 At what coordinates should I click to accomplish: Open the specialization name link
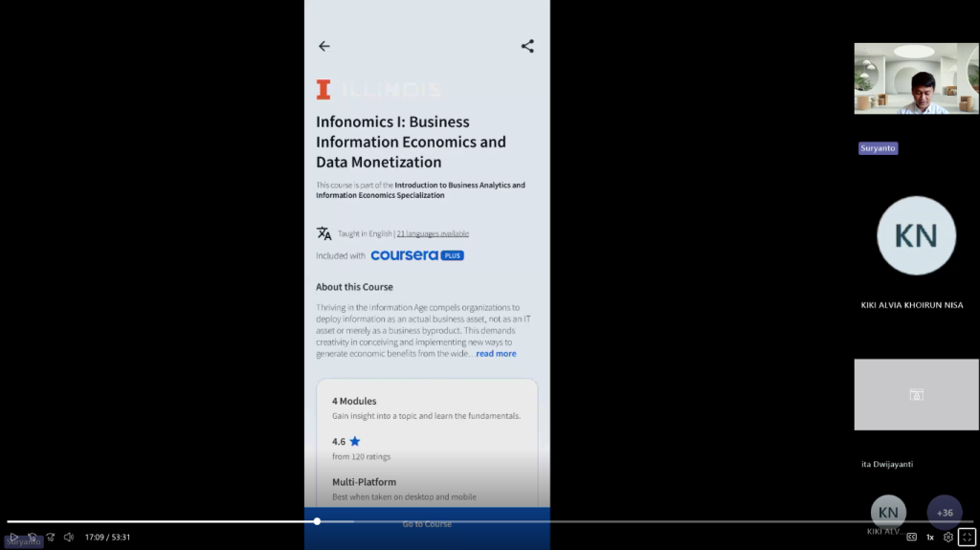click(x=421, y=190)
